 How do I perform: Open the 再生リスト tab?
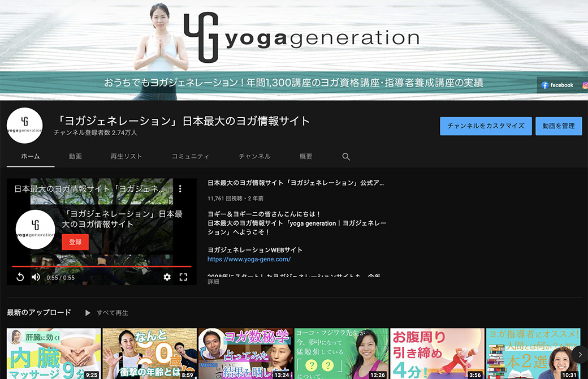(x=126, y=156)
